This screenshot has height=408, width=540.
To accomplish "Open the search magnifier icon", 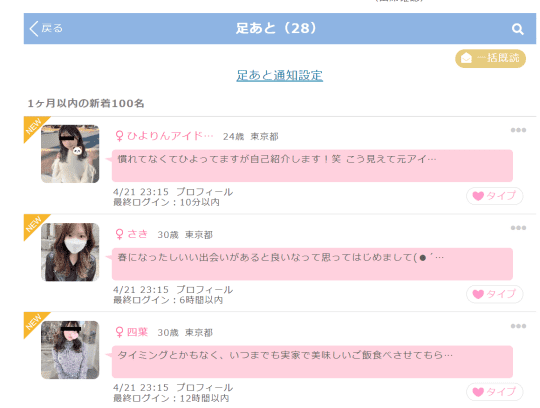I will 517,29.
